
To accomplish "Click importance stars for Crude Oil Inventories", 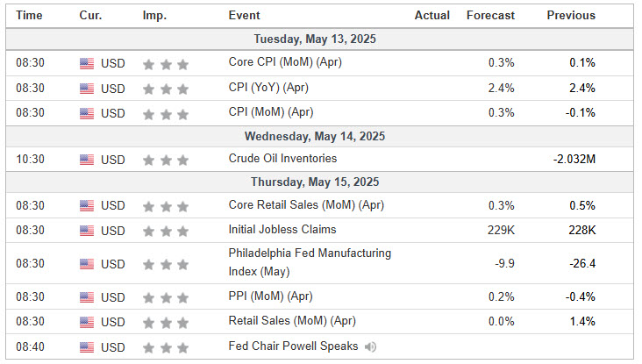I will point(166,161).
